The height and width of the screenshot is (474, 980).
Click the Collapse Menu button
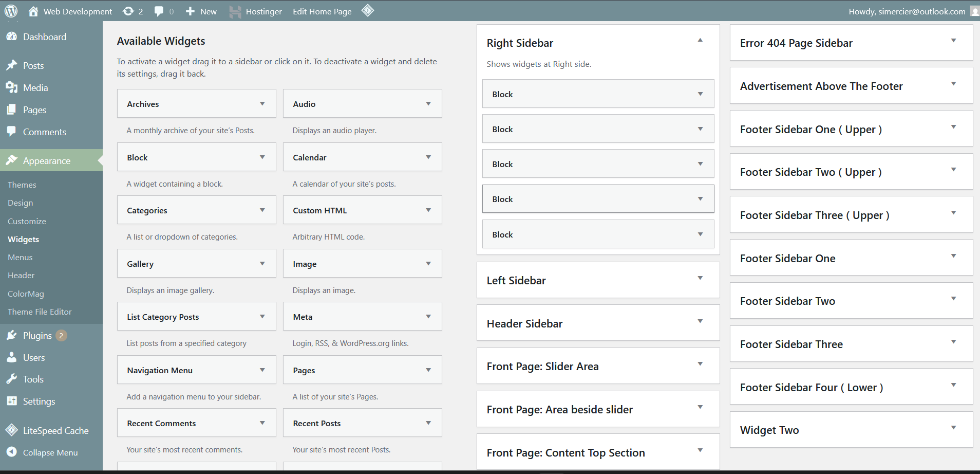[50, 452]
